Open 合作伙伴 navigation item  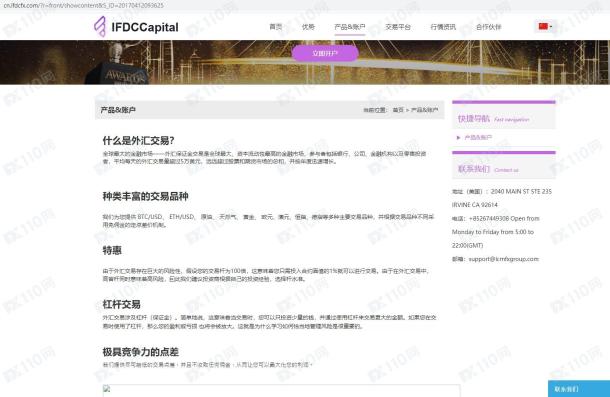pyautogui.click(x=489, y=27)
